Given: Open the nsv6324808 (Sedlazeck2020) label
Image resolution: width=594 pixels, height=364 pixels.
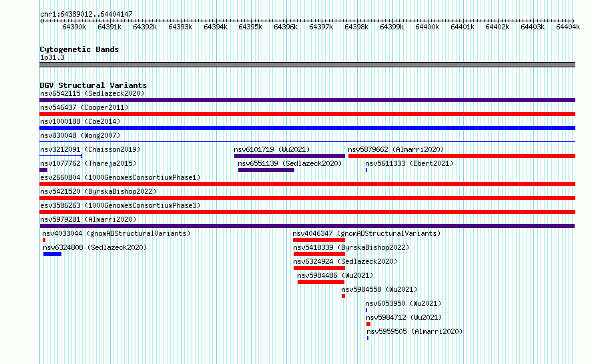Looking at the screenshot, I should [x=95, y=247].
